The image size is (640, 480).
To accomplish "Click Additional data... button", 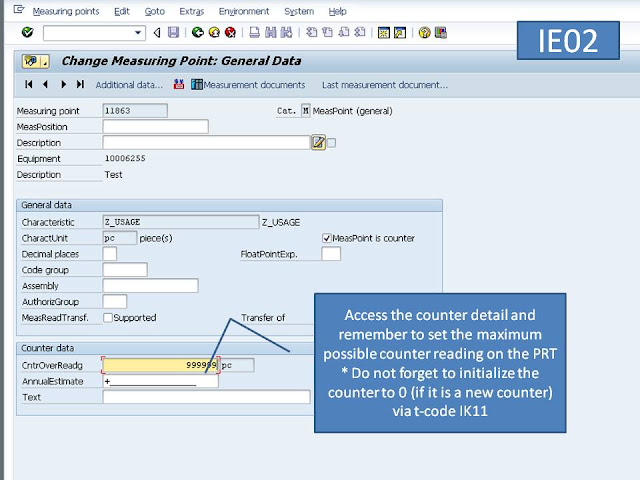I will 129,85.
